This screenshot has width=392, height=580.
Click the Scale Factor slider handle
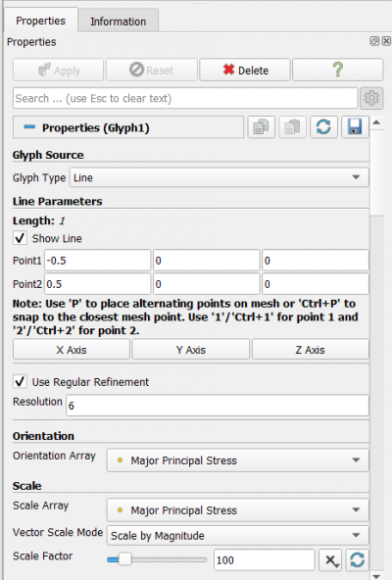pyautogui.click(x=124, y=559)
